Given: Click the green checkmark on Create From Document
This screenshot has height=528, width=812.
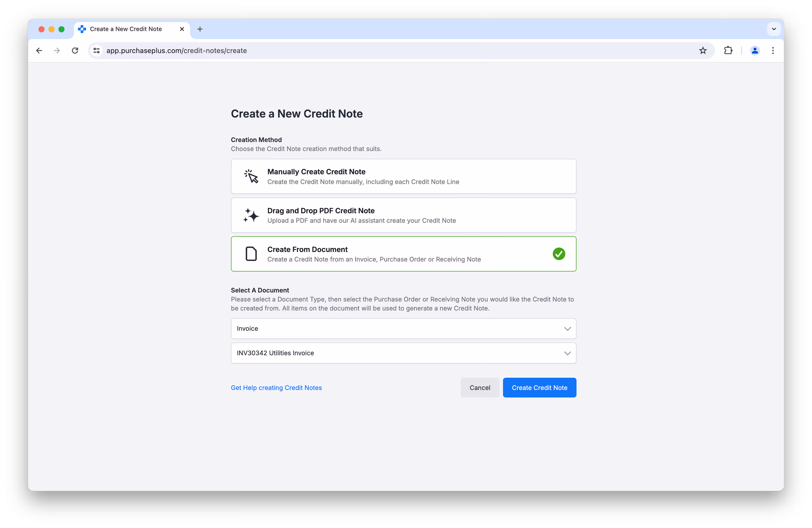Looking at the screenshot, I should (x=559, y=254).
